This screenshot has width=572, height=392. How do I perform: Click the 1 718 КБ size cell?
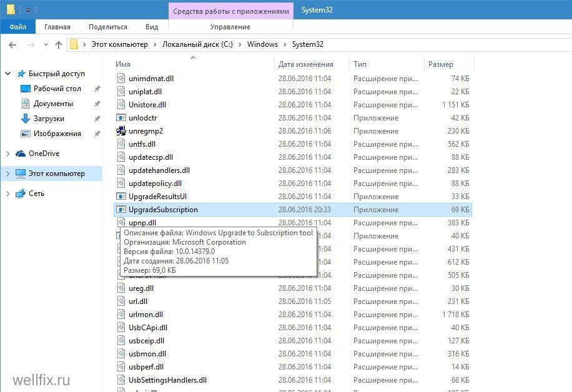tap(456, 315)
